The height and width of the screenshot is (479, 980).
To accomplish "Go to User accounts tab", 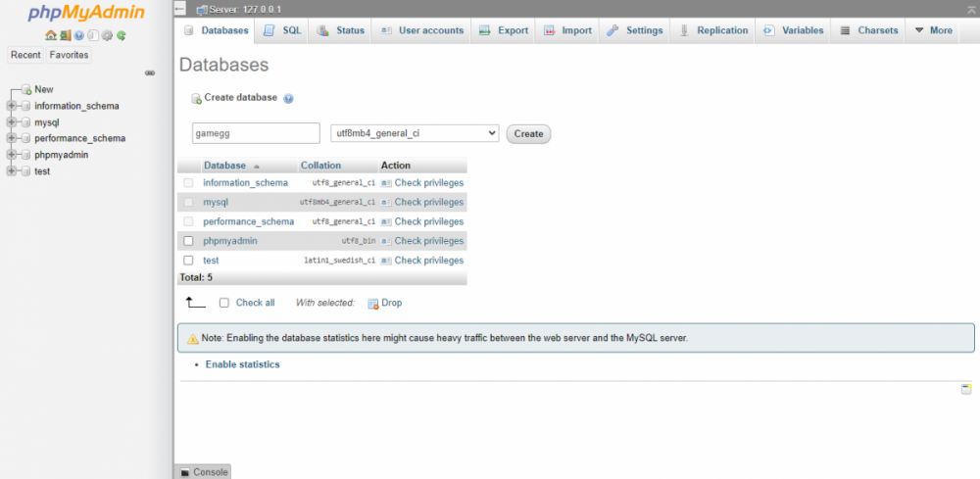I will tap(422, 30).
